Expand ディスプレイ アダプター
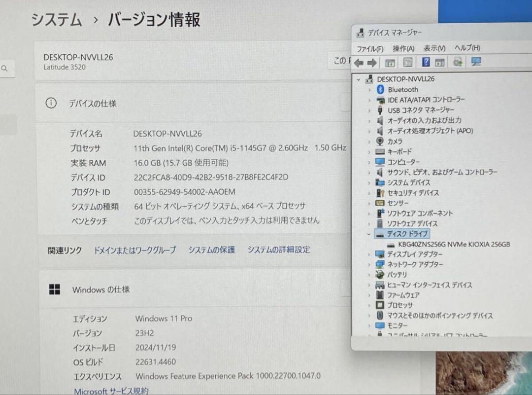Screen dimensions: 532x395 (369, 254)
